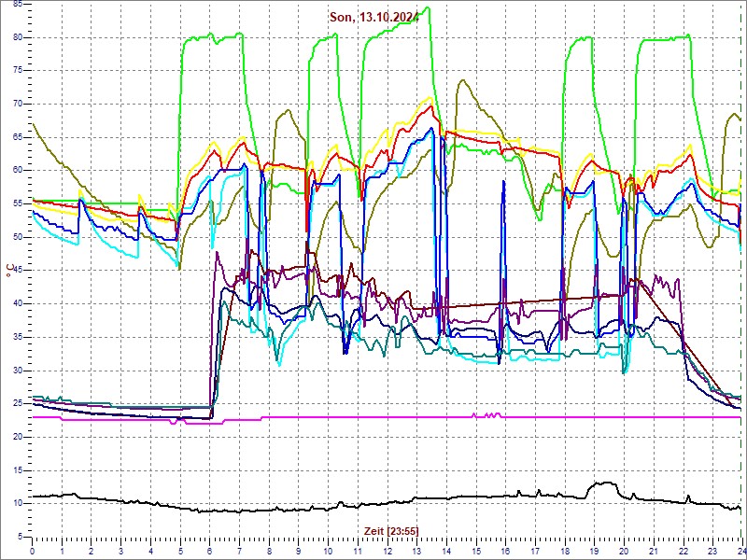Click the 6 hour label on time axis
This screenshot has height=560, width=747.
click(209, 551)
